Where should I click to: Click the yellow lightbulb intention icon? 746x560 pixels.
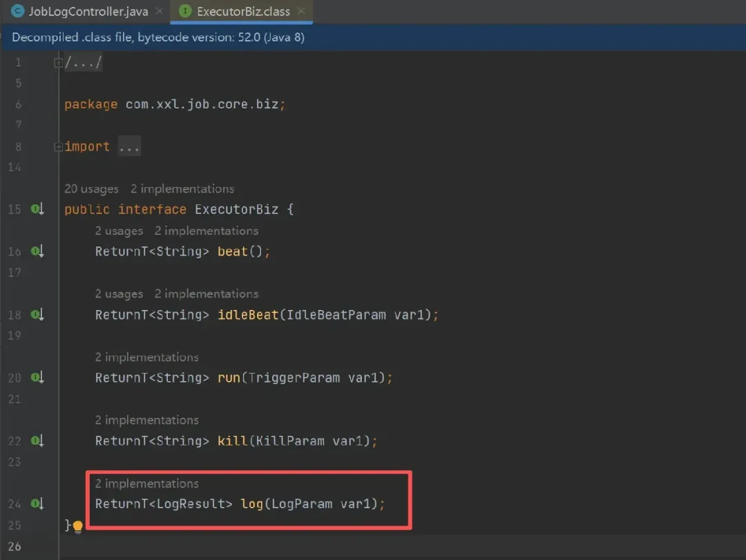tap(78, 527)
